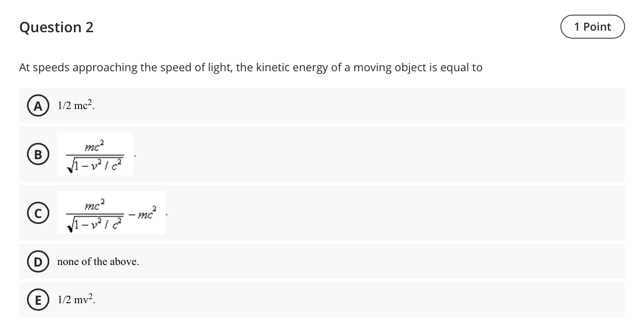Select option D none of the above
The image size is (644, 335).
[x=38, y=262]
